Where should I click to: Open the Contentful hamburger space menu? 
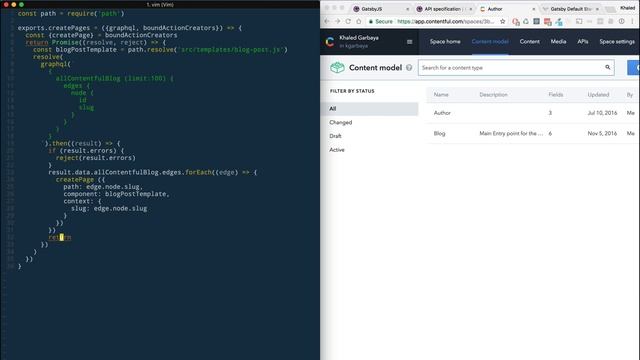coord(409,42)
